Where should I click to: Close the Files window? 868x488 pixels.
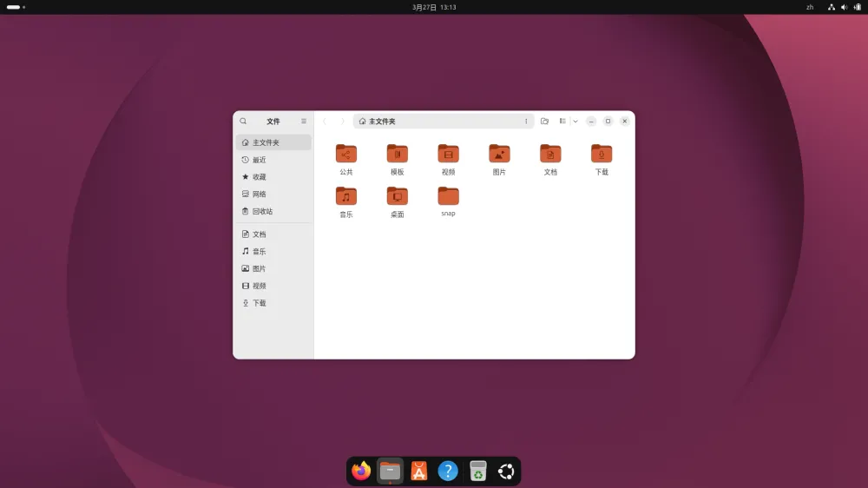click(624, 122)
